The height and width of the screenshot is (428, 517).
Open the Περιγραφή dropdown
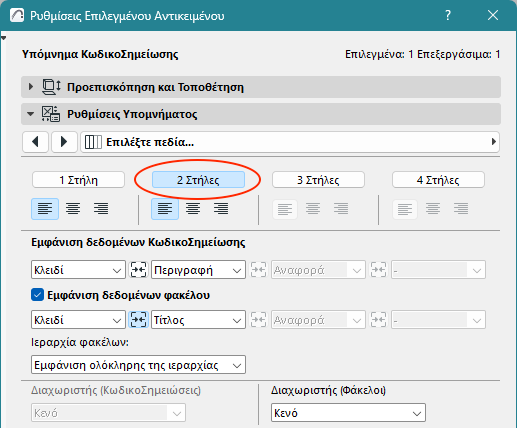tap(198, 270)
